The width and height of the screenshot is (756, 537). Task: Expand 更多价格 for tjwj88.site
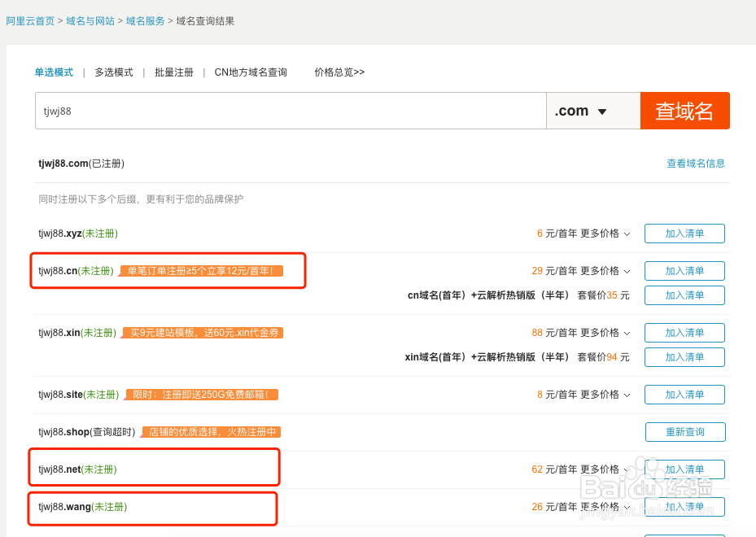click(x=605, y=395)
